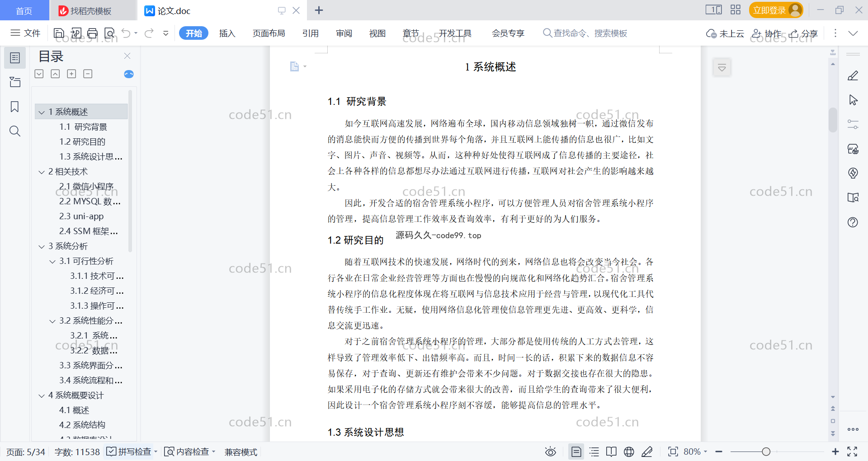Collapse the 1 系统概述 outline node

42,112
